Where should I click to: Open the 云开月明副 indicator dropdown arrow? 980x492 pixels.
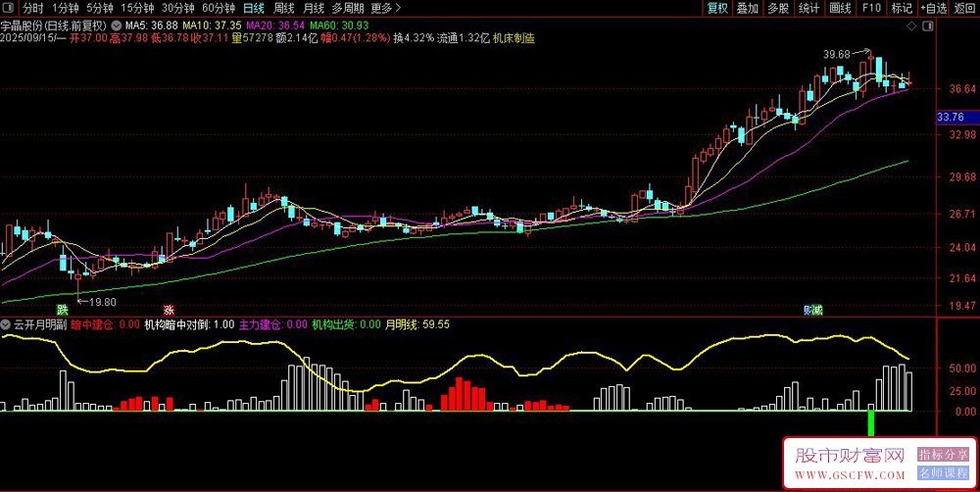pyautogui.click(x=6, y=324)
